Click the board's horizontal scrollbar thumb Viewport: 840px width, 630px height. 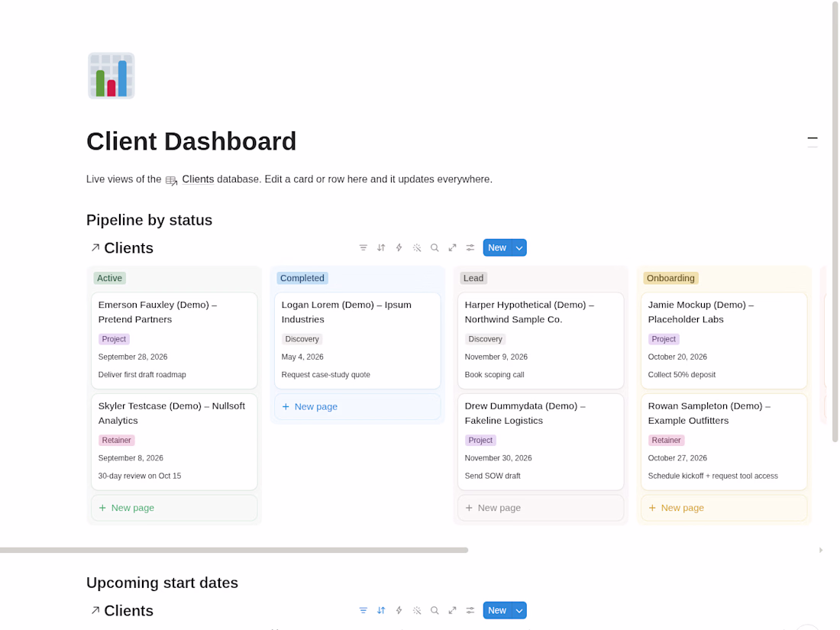[234, 550]
